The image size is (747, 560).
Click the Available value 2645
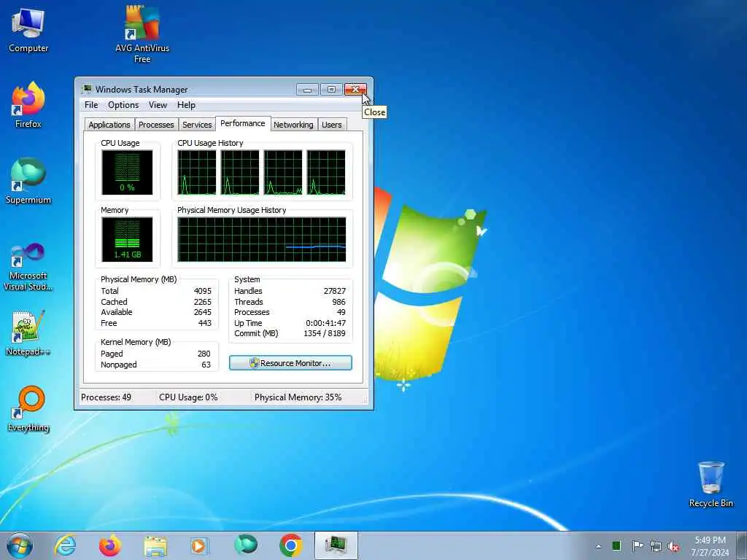click(x=203, y=312)
